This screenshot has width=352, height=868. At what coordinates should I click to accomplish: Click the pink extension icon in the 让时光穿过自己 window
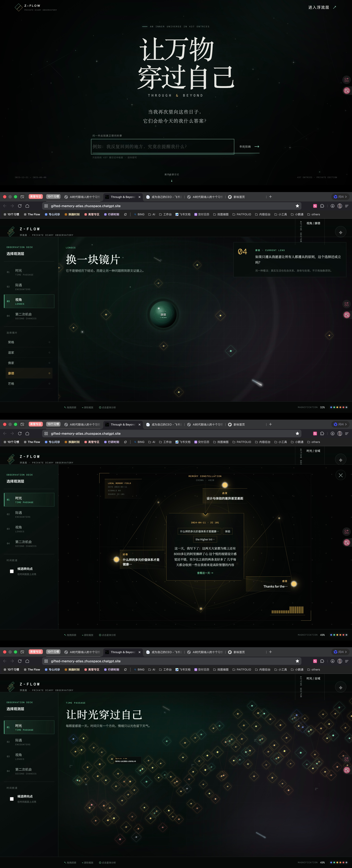[x=315, y=661]
